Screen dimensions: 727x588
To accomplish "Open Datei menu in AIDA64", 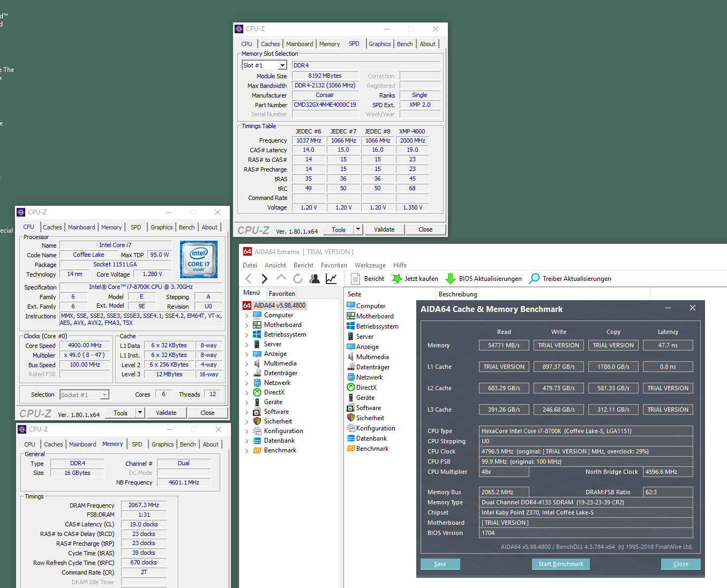I will 250,265.
